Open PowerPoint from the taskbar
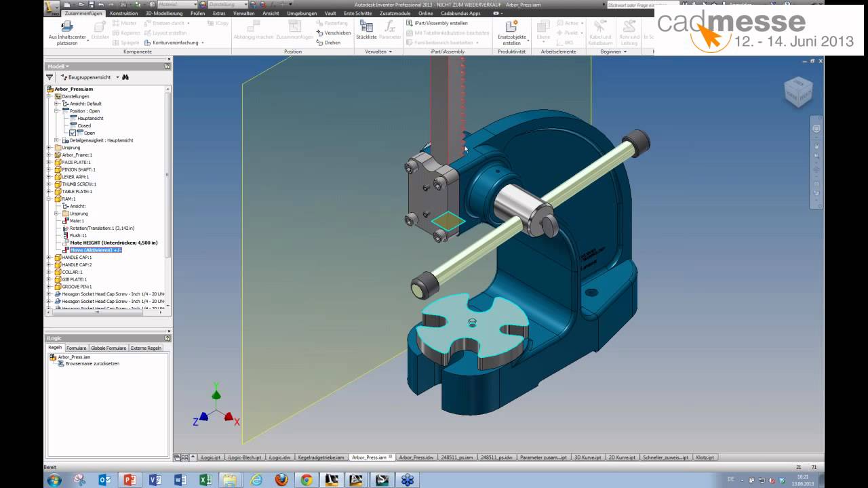The height and width of the screenshot is (488, 868). 130,480
